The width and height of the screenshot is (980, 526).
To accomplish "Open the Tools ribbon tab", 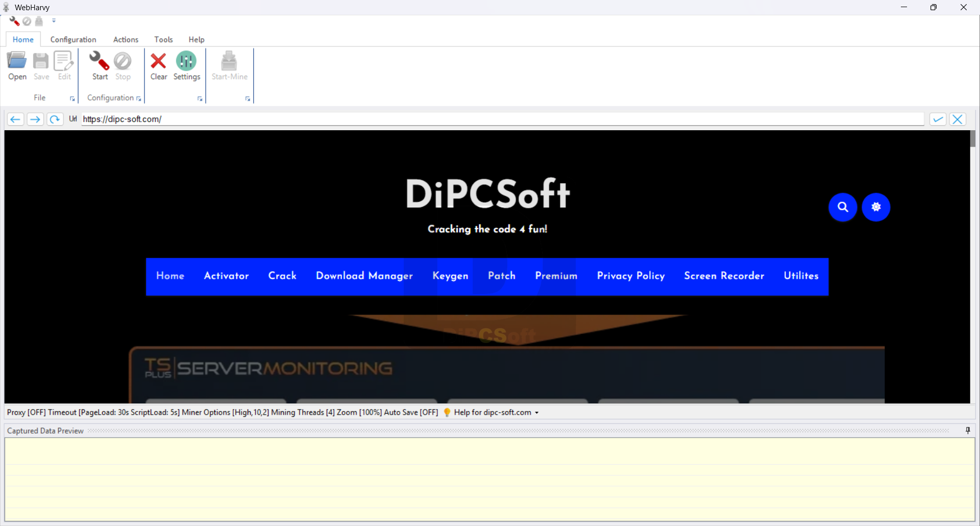I will tap(163, 39).
